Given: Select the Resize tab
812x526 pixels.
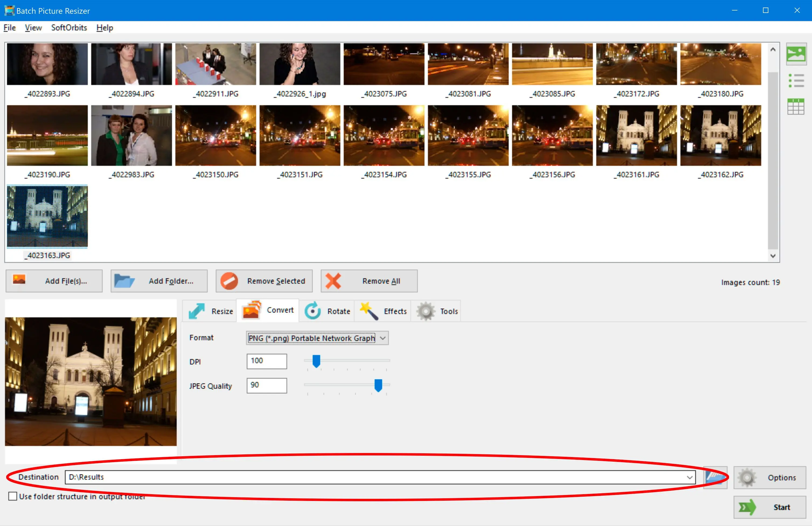Looking at the screenshot, I should (x=211, y=311).
